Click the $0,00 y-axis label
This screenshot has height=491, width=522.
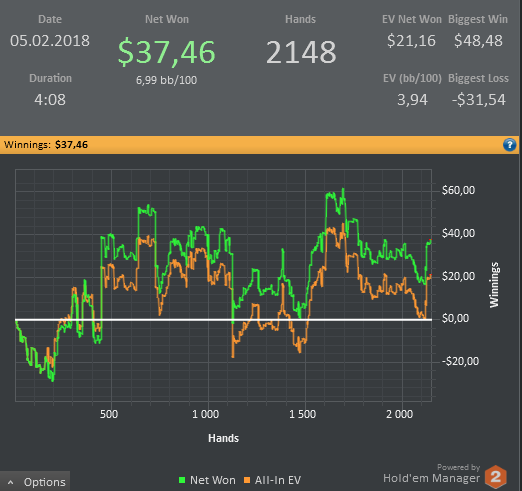coord(455,318)
